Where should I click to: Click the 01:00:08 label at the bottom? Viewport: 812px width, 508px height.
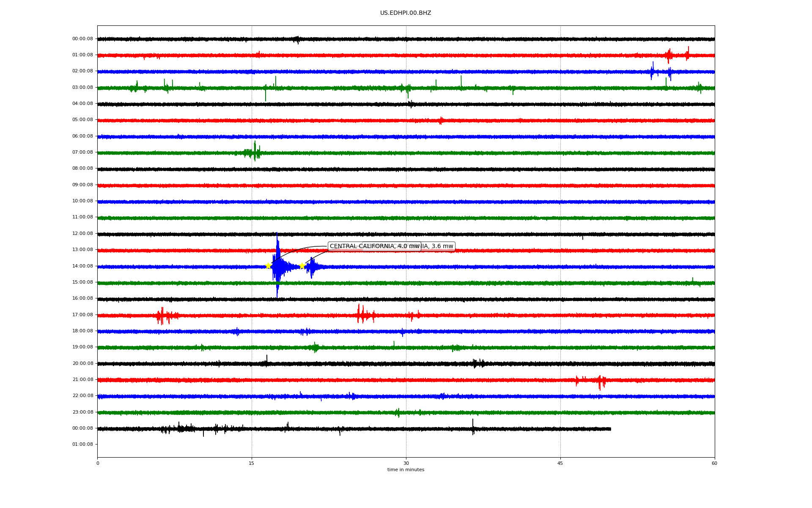pyautogui.click(x=82, y=444)
